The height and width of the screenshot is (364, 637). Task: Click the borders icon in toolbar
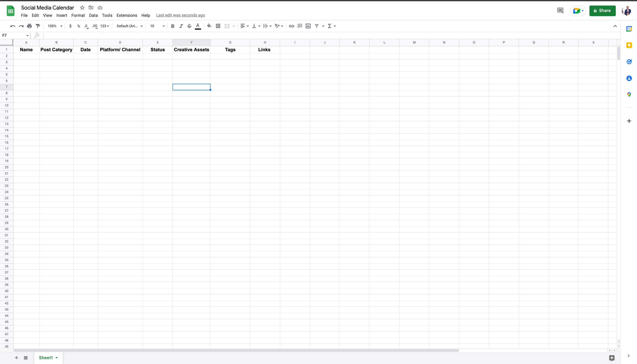[x=218, y=26]
